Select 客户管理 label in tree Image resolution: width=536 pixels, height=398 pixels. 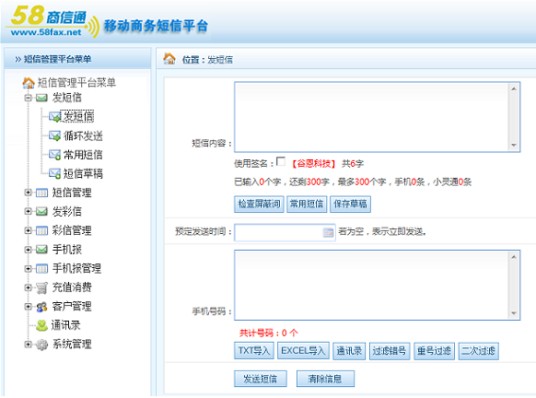(x=72, y=306)
